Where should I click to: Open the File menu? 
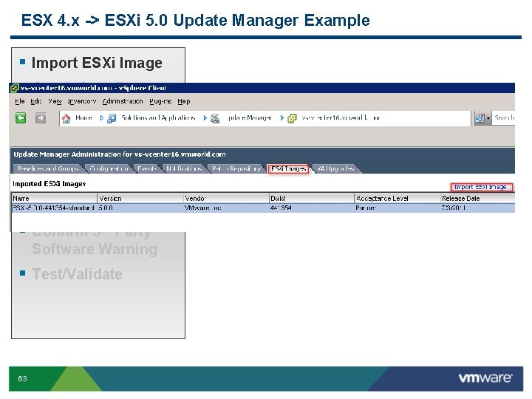pyautogui.click(x=20, y=101)
